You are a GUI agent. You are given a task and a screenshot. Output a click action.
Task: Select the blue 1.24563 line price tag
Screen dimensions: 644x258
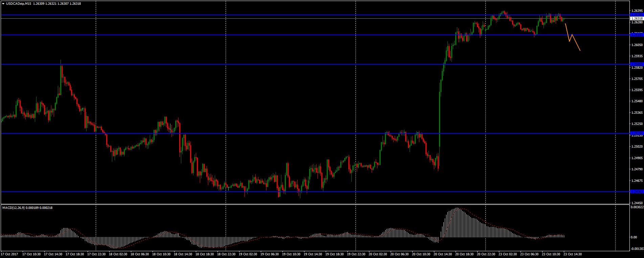tap(637, 192)
